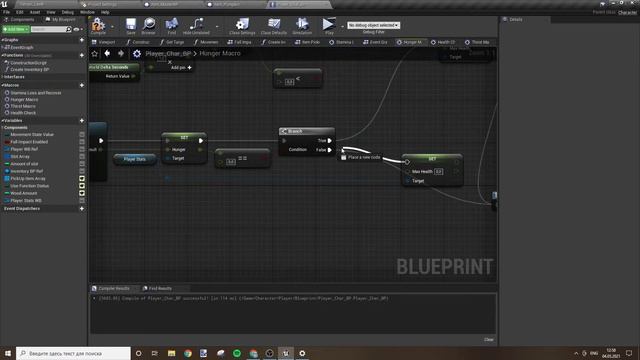Screen dimensions: 640x360
Task: Click the search magnifier in My Blueprint
Action: (69, 29)
